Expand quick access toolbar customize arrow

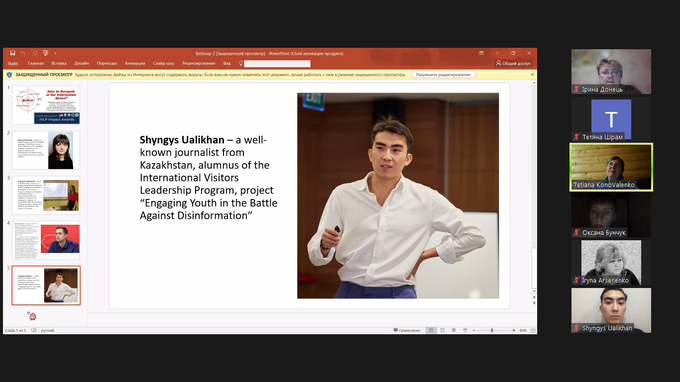56,53
